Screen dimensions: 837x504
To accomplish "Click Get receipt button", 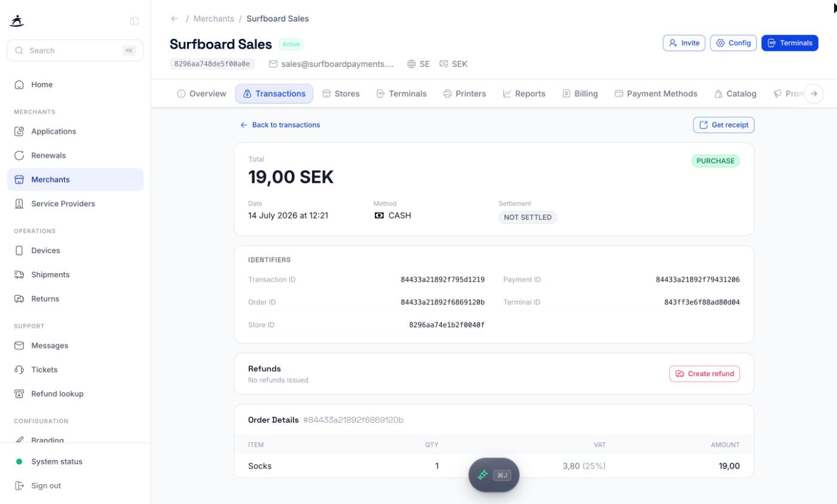I will point(723,125).
